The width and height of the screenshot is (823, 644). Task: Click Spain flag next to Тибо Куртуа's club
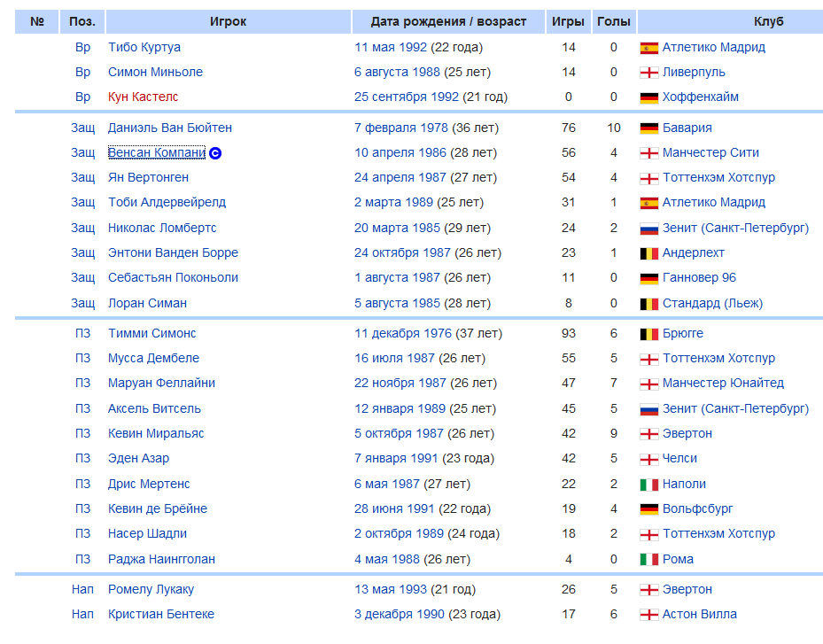[x=649, y=49]
